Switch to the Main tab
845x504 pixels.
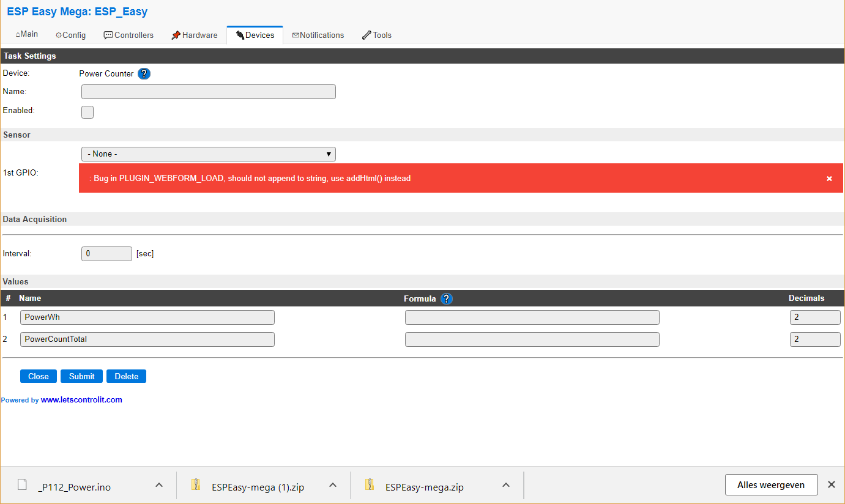tap(26, 34)
